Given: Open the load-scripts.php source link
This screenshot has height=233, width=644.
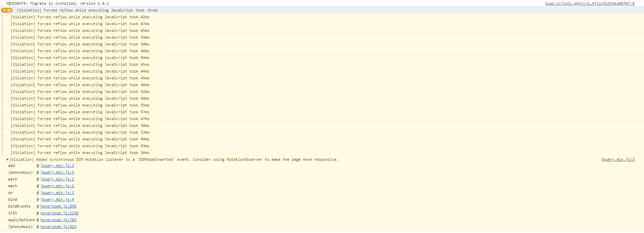Looking at the screenshot, I should [590, 3].
